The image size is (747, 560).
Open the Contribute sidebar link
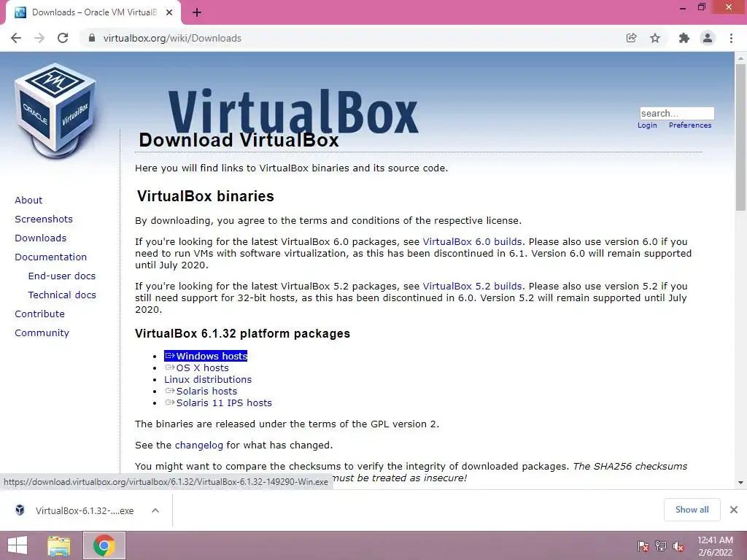(39, 314)
